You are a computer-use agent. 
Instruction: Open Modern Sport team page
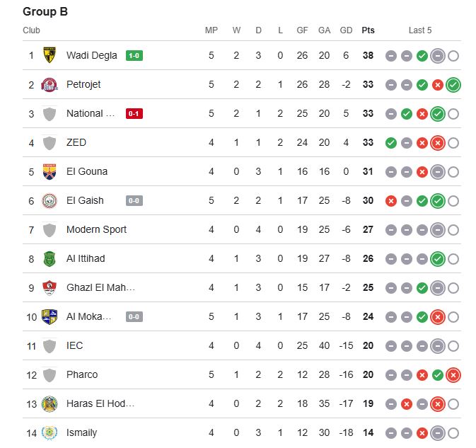coord(95,229)
